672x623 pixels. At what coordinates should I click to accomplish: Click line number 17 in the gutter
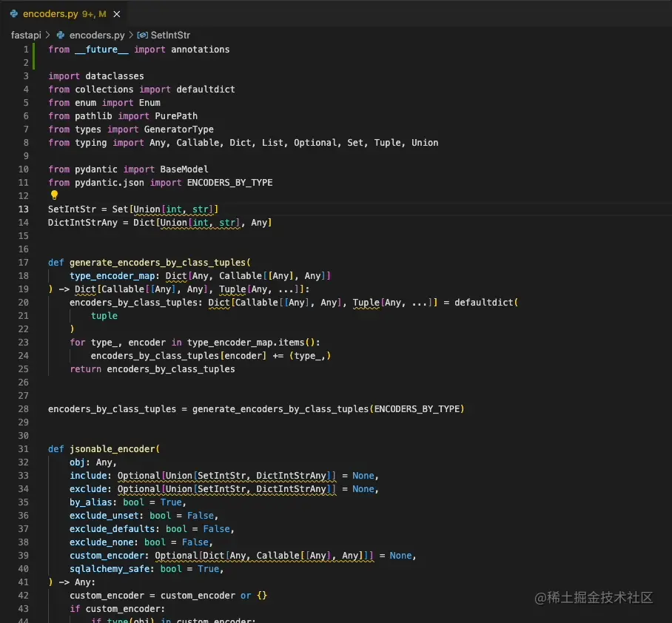tap(23, 262)
